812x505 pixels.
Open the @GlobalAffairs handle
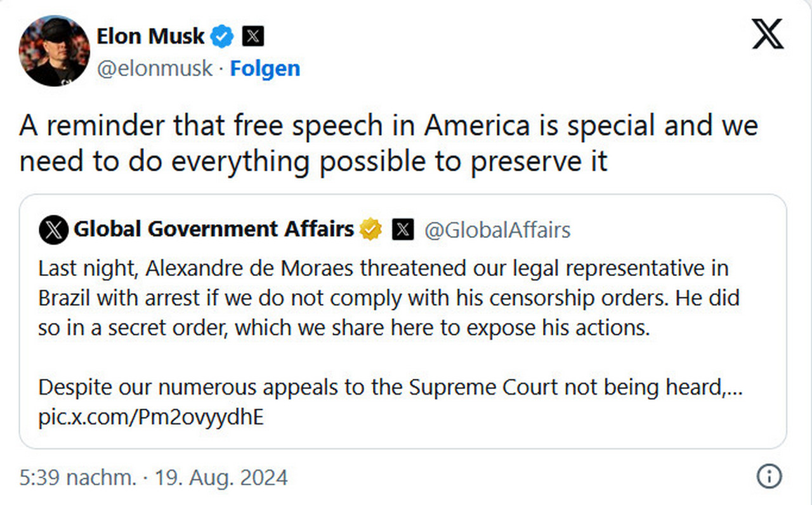click(497, 230)
